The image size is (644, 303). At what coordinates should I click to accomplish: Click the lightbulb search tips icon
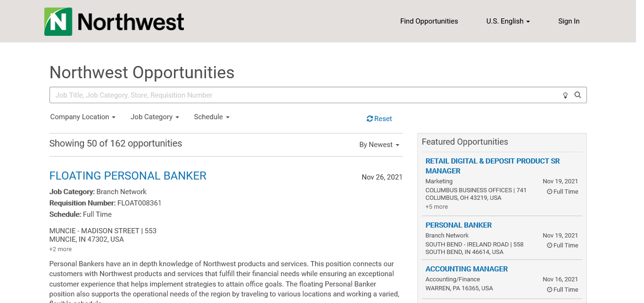tap(565, 96)
